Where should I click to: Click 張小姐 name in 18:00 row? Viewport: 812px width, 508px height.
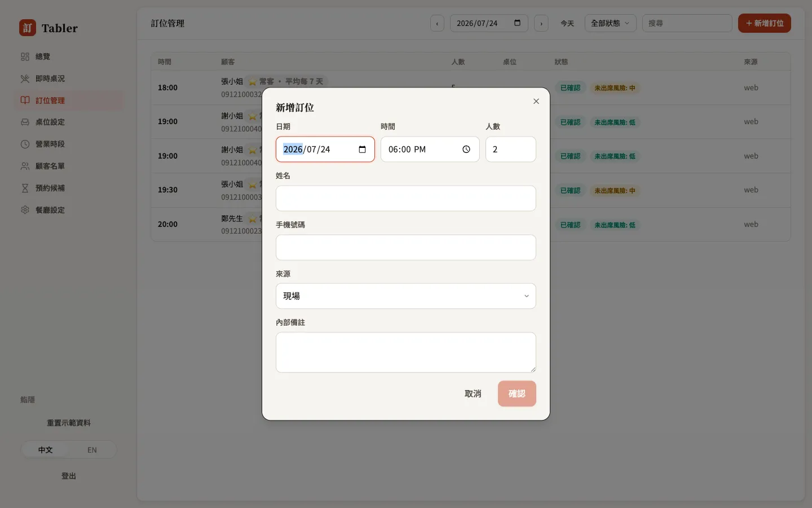[232, 81]
